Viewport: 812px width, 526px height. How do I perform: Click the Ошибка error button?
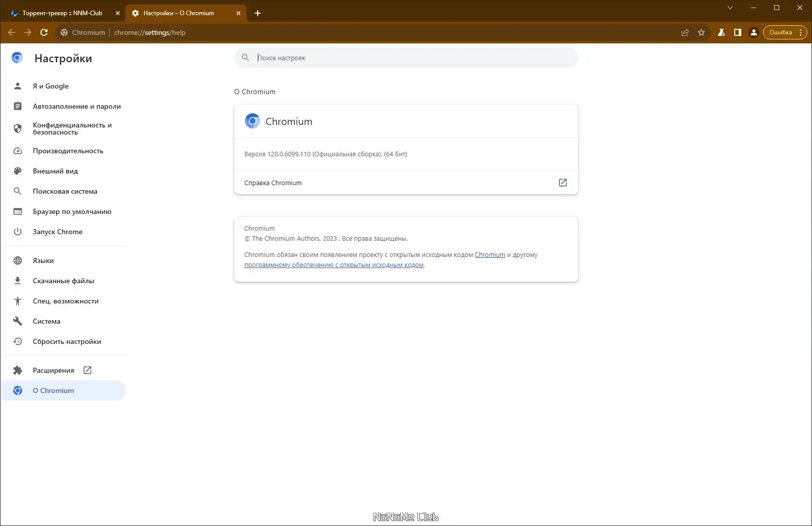click(785, 32)
